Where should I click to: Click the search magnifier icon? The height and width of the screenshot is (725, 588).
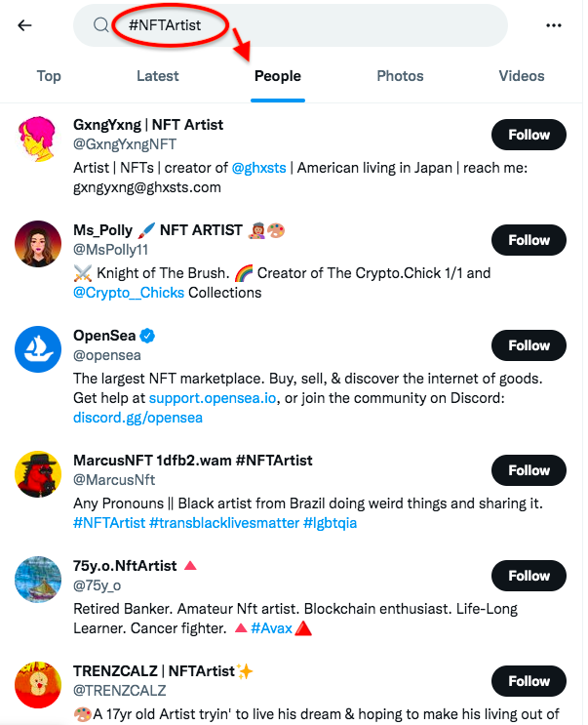[100, 25]
